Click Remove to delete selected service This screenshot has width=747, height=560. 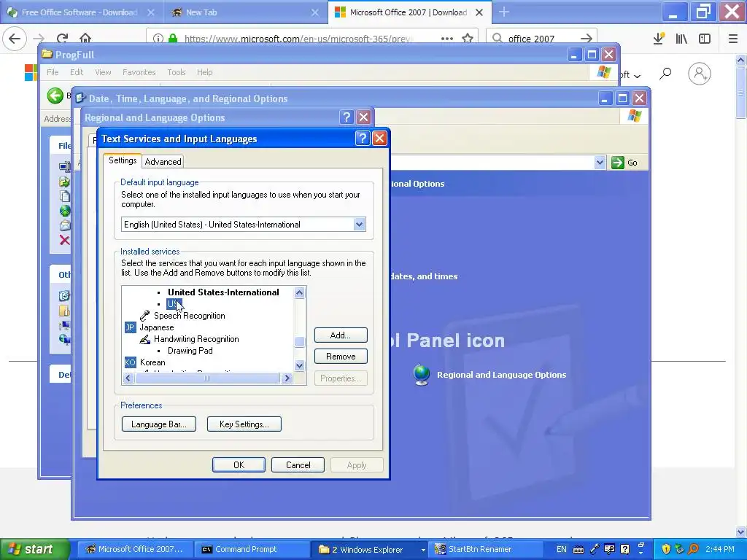tap(341, 357)
